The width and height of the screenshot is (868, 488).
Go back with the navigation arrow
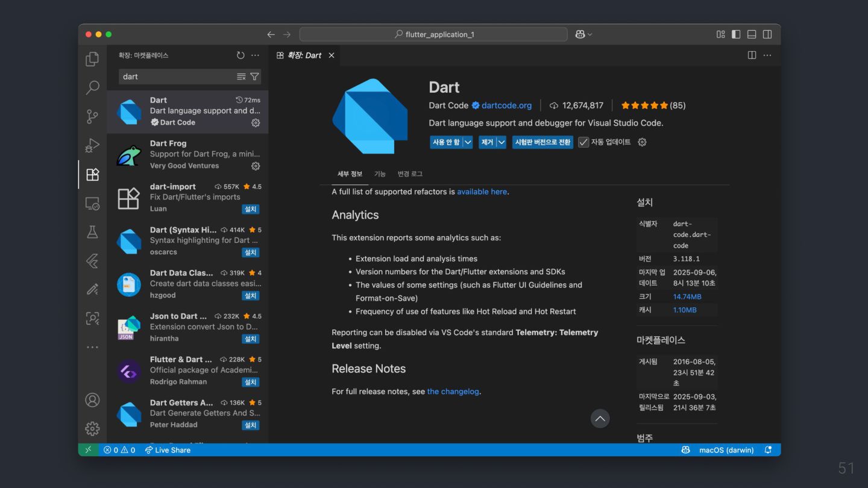tap(271, 34)
